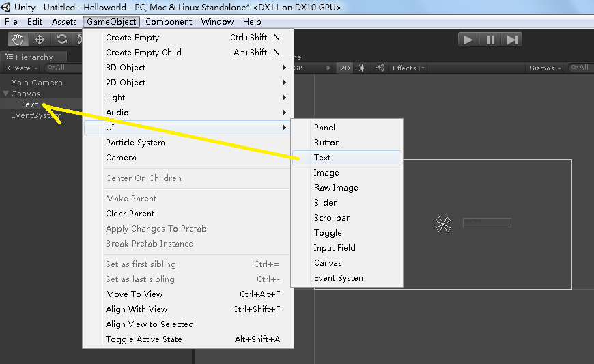Expand the 2D Object submenu
Viewport: 594px width, 364px height.
pos(188,82)
